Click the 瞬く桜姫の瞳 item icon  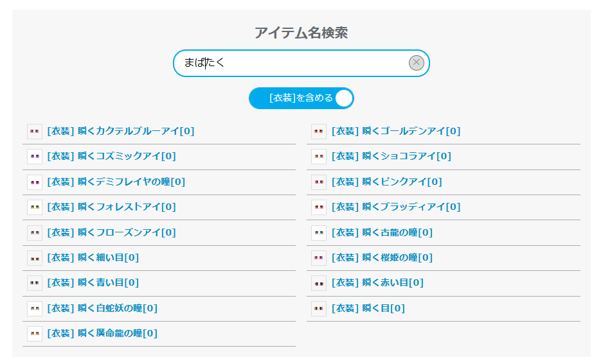click(x=319, y=257)
